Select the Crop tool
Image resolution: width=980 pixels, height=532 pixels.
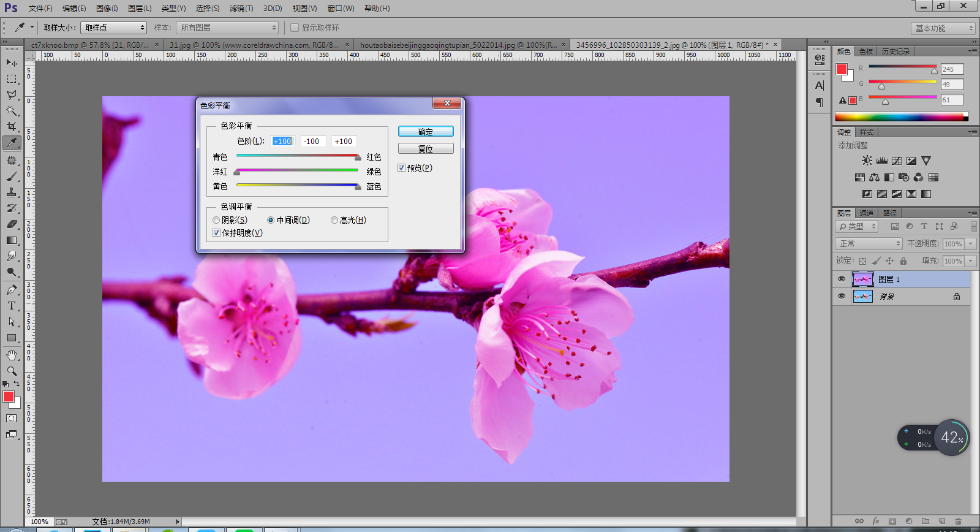pos(12,127)
